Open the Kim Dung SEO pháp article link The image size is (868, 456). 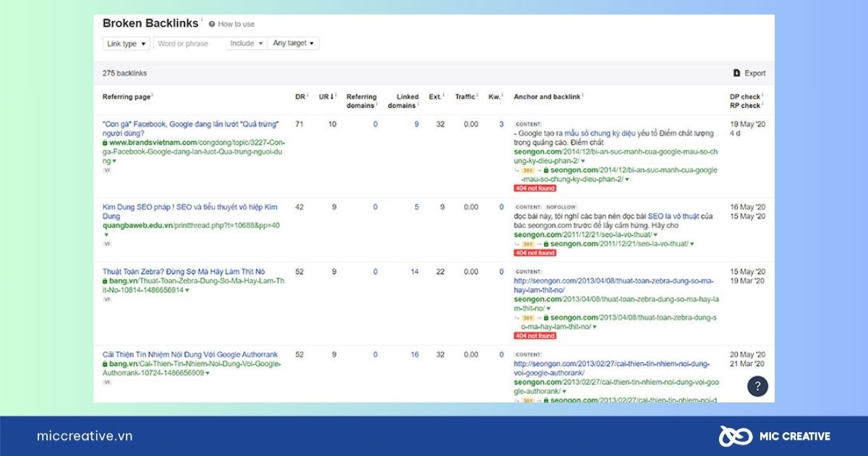pyautogui.click(x=190, y=211)
